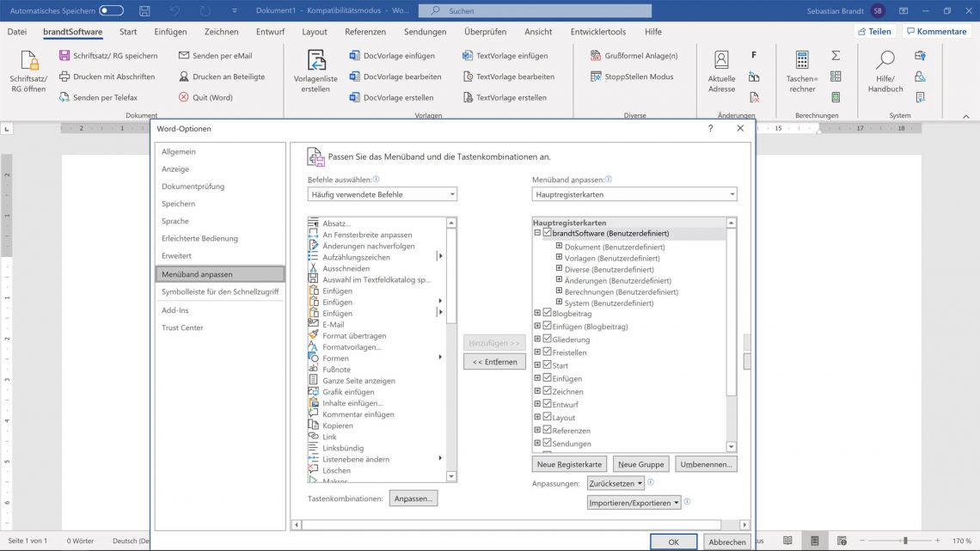The image size is (980, 551).
Task: Click DocVorlage bearbeiten
Action: point(395,77)
